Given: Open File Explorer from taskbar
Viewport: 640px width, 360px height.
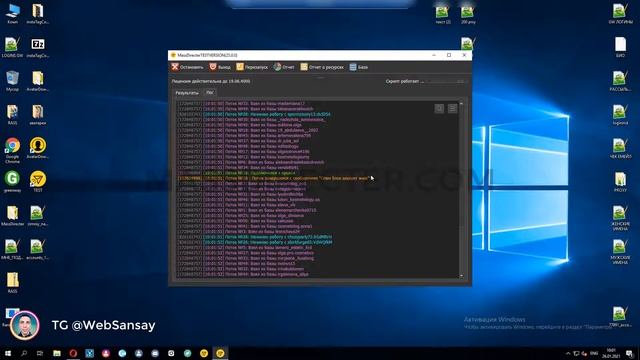Looking at the screenshot, I should (57, 353).
